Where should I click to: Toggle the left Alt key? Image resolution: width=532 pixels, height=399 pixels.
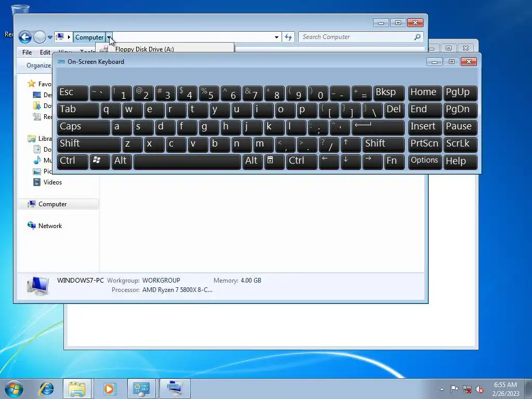click(122, 162)
